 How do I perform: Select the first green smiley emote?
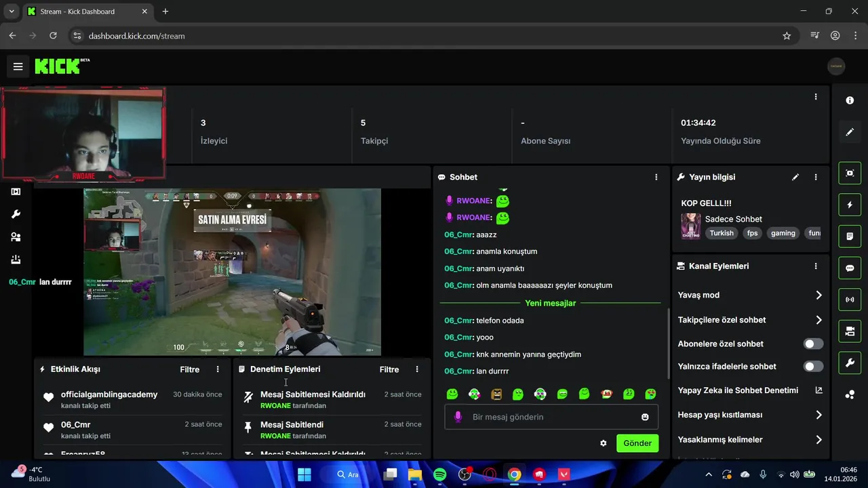tap(452, 394)
